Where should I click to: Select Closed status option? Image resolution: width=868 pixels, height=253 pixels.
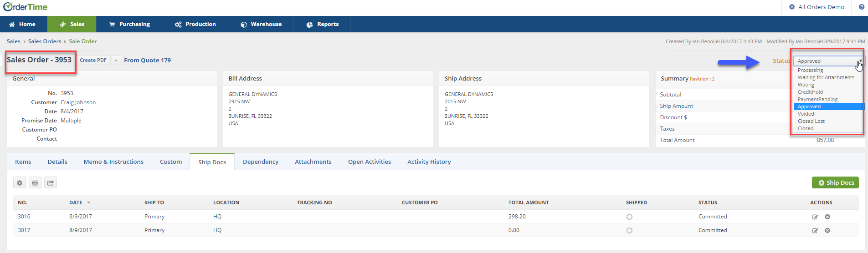click(829, 128)
